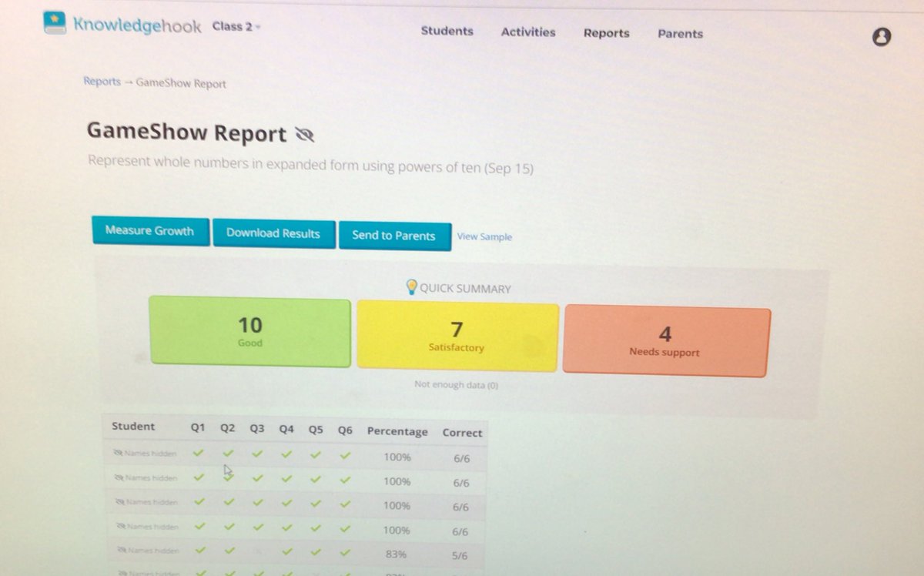Click the Q6 column header

coord(345,430)
